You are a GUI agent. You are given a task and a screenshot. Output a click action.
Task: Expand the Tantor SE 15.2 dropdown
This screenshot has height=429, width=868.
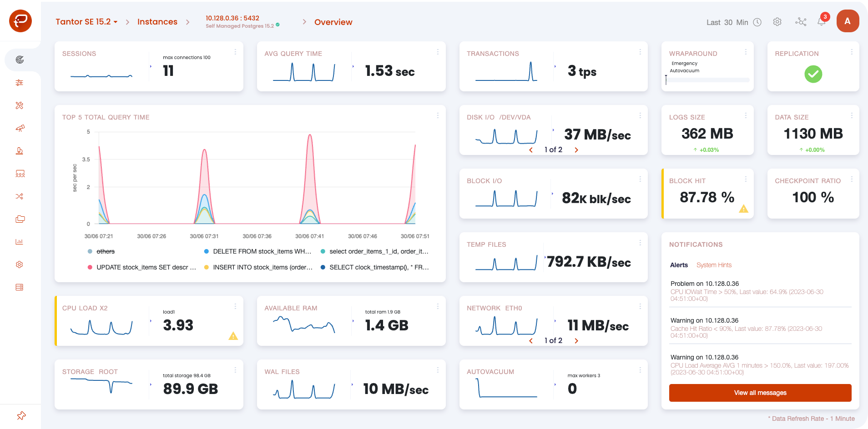[x=86, y=22]
